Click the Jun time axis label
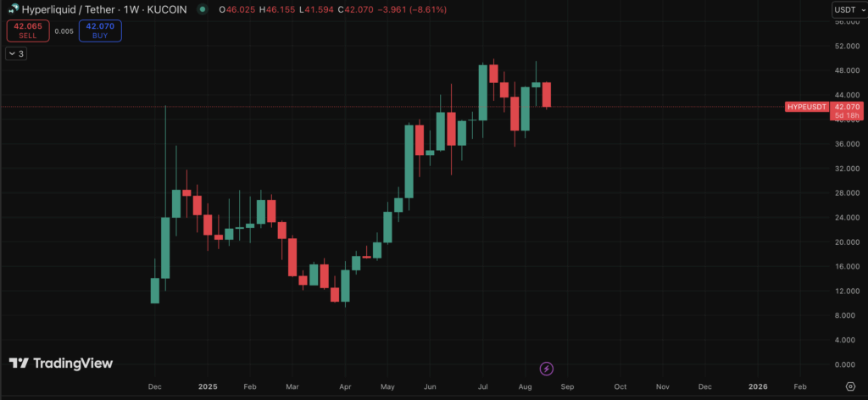868x400 pixels. (429, 386)
